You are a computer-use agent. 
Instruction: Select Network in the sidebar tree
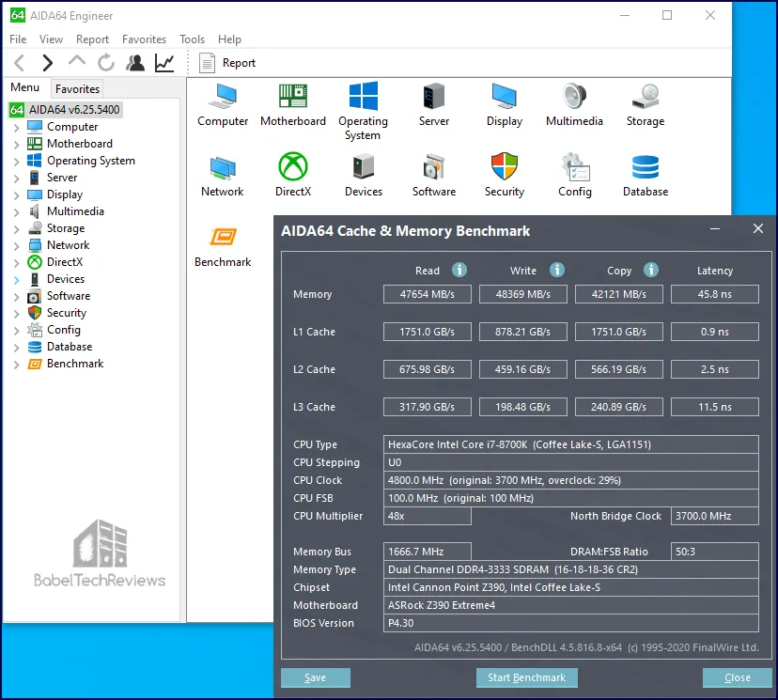[x=68, y=245]
